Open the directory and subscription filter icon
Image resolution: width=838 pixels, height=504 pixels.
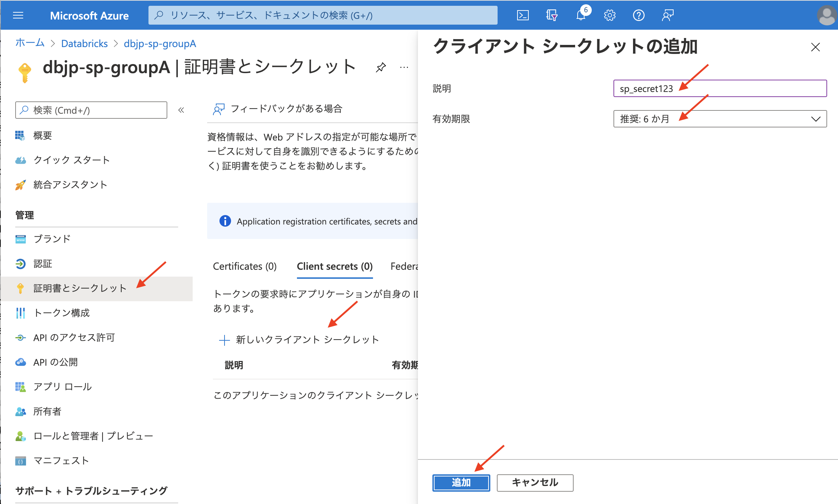click(552, 15)
